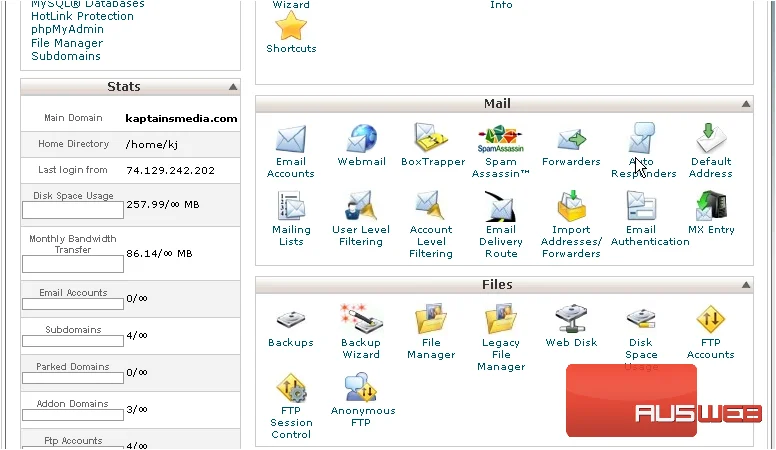The height and width of the screenshot is (450, 776).
Task: Open the Spam Assassin icon
Action: coord(500,140)
